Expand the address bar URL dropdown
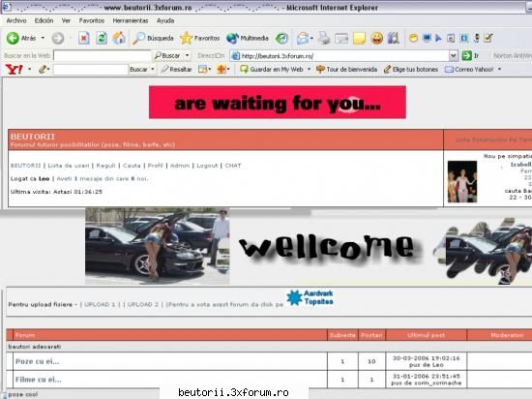Image resolution: width=532 pixels, height=399 pixels. click(454, 56)
